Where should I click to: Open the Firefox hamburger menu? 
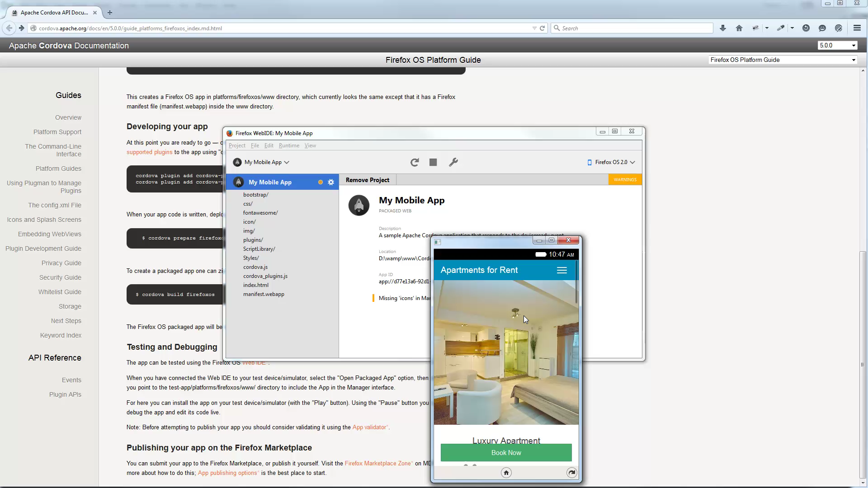pyautogui.click(x=857, y=28)
